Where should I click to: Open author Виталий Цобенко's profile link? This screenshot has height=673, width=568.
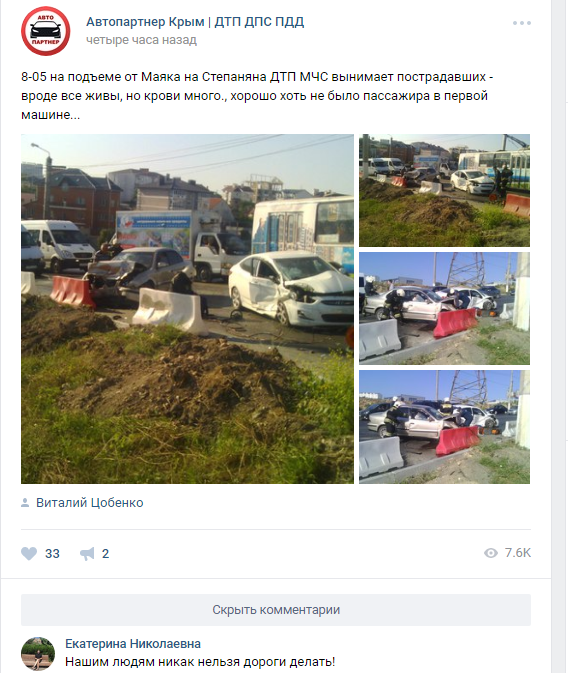tap(90, 503)
